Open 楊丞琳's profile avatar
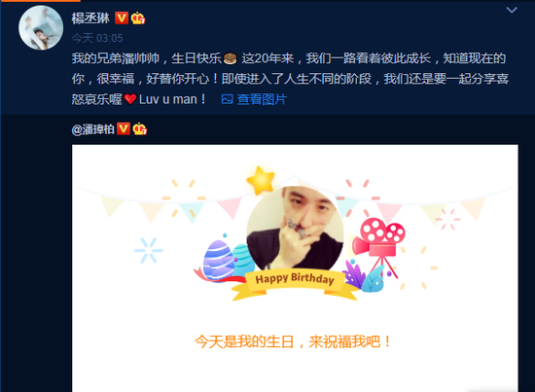 41,28
